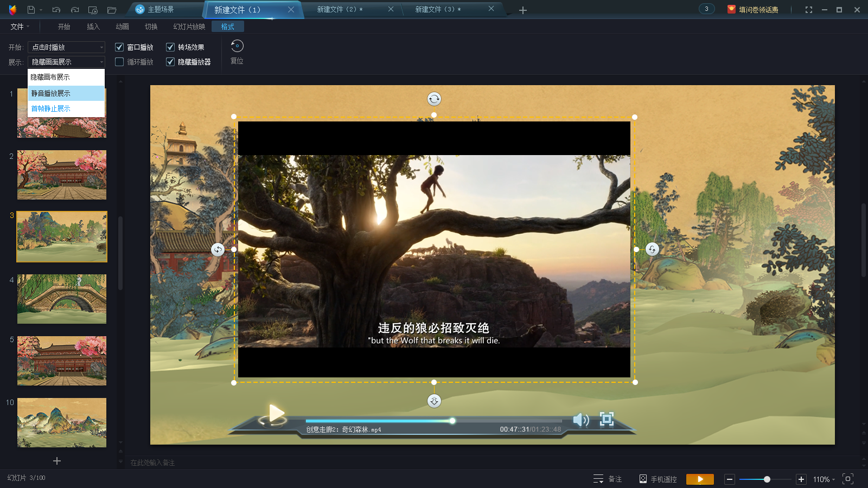Open the 备注 notes panel
This screenshot has height=488, width=868.
(608, 479)
